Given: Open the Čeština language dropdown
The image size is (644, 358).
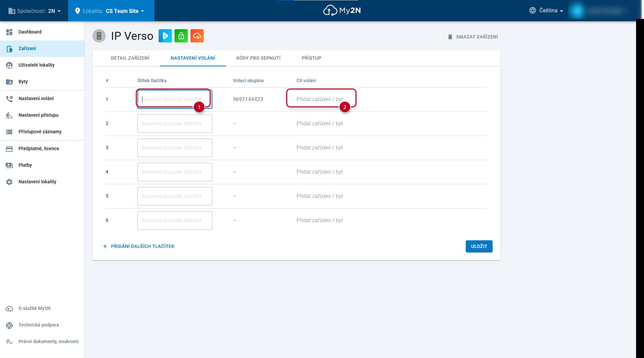Looking at the screenshot, I should pos(546,11).
